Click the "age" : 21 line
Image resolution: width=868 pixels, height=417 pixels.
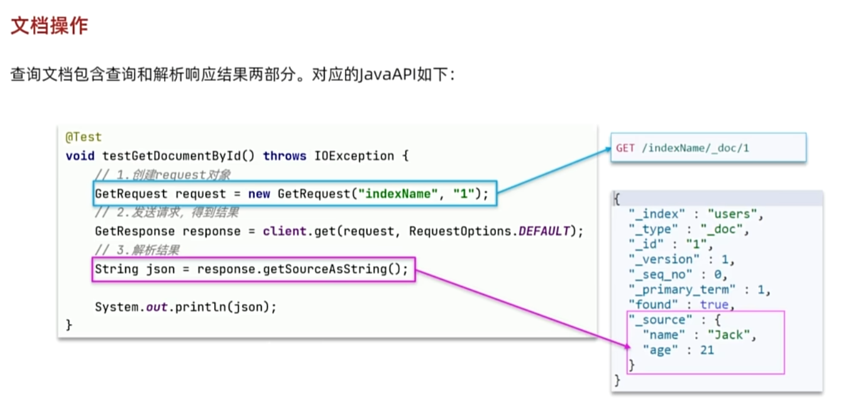678,350
